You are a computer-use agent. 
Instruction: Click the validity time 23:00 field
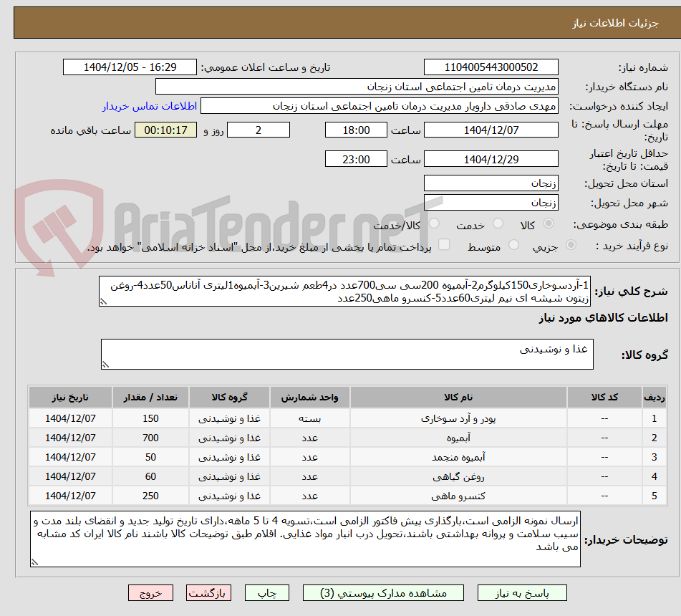[x=356, y=159]
